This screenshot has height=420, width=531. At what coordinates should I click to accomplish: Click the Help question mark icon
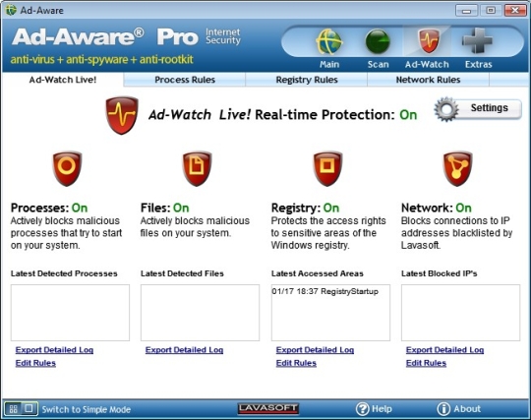pyautogui.click(x=362, y=409)
